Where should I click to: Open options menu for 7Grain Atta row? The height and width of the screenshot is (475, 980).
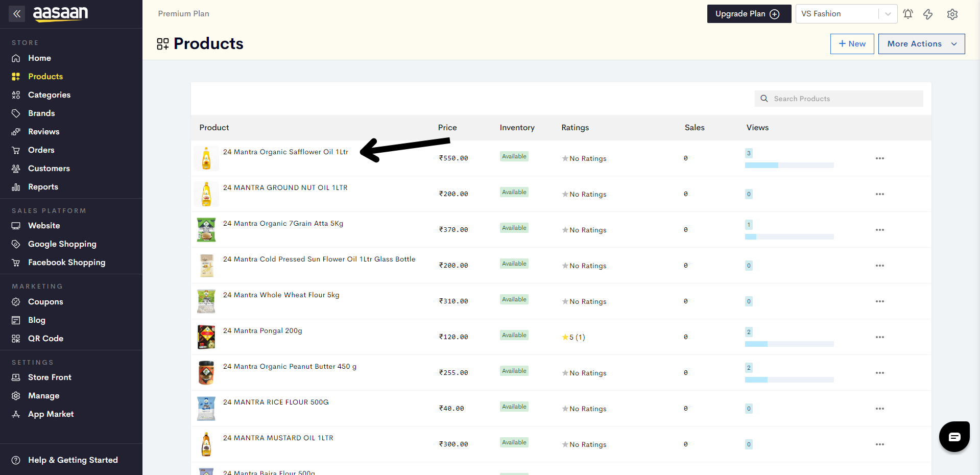coord(879,230)
